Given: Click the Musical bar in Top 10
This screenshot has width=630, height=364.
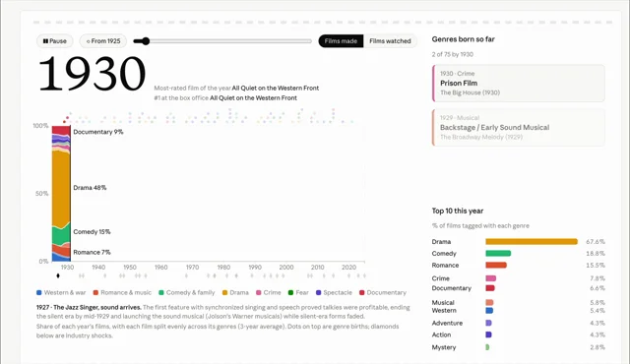Looking at the screenshot, I should (489, 303).
